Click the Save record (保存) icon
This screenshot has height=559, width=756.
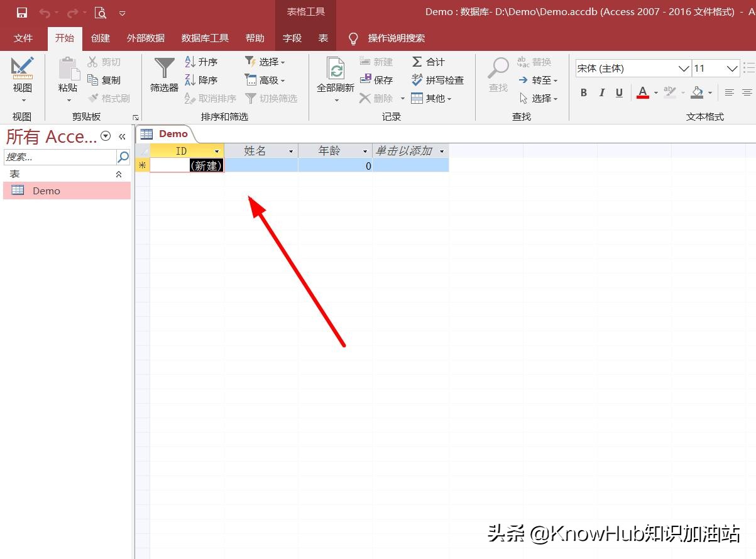click(366, 80)
